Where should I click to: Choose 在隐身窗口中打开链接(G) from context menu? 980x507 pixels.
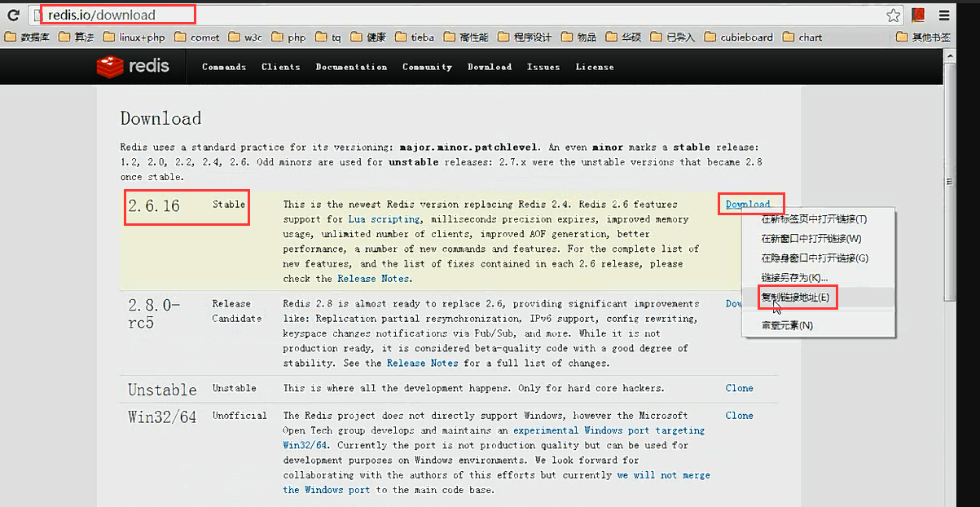[818, 258]
